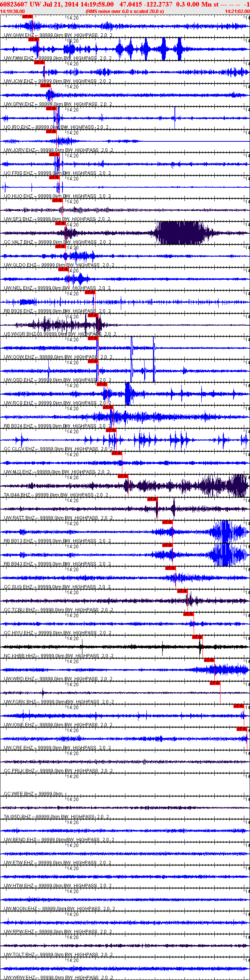Click the start time 14:19:38.00 label
This screenshot has width=250, height=980.
click(x=12, y=11)
